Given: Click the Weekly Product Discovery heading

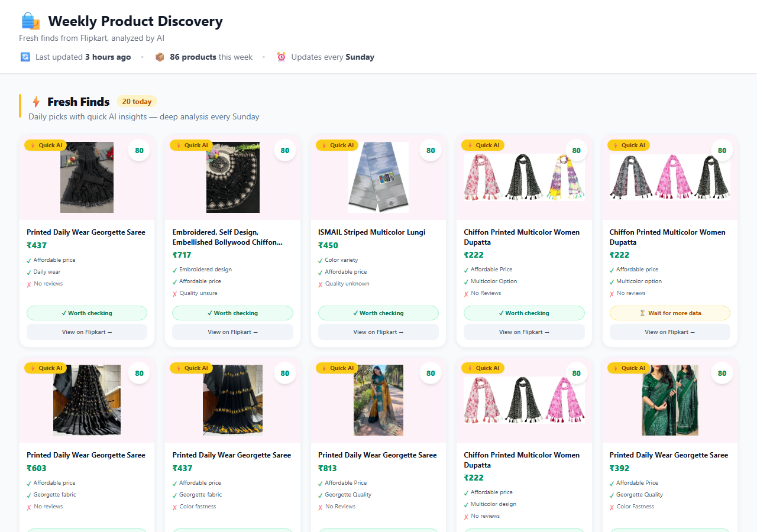Looking at the screenshot, I should point(135,21).
